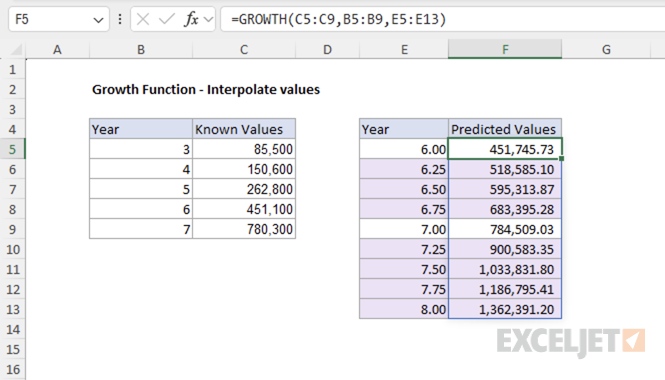Screen dimensions: 665x380
Task: Click the title 'Growth Function - Interpolate values'
Action: point(206,89)
